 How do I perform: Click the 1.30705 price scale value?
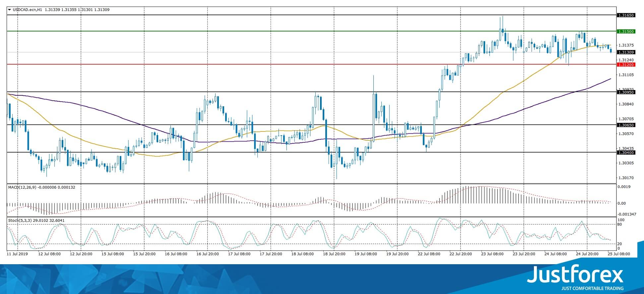626,119
